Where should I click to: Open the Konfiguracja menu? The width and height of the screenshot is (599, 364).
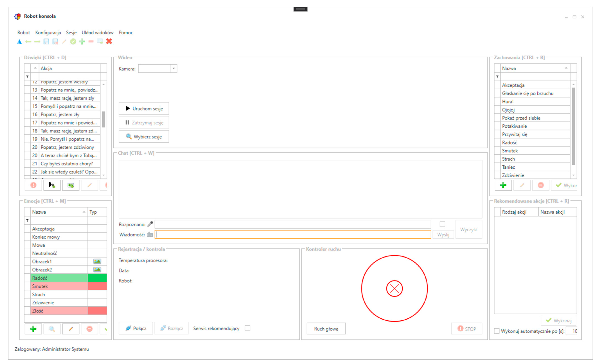(48, 33)
